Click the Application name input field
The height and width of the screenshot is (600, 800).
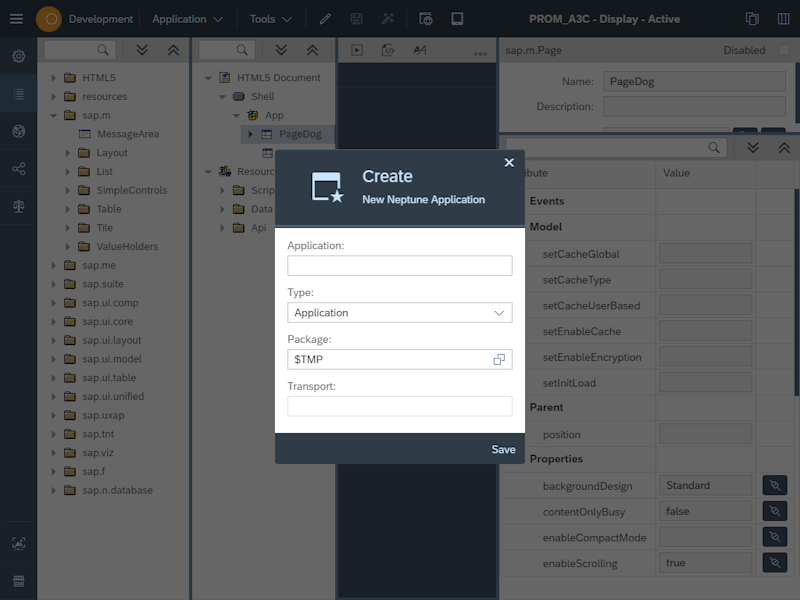click(400, 265)
